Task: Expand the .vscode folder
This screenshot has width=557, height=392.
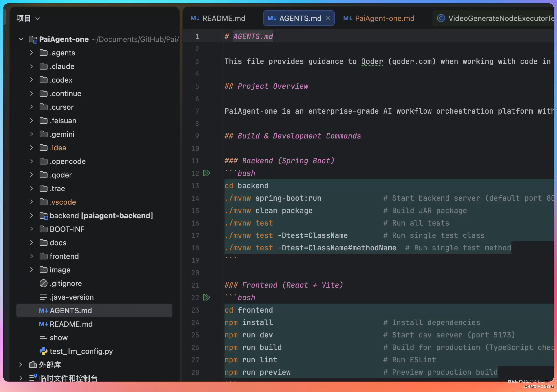Action: (31, 202)
